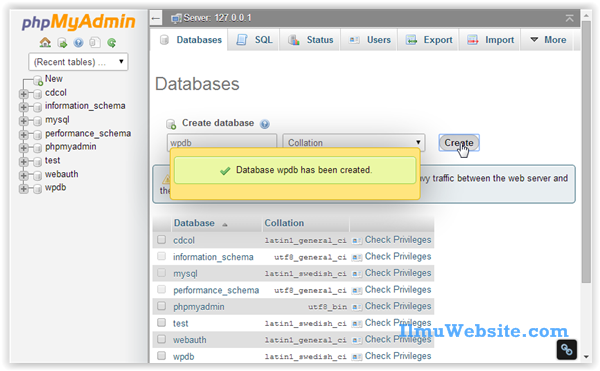The width and height of the screenshot is (600, 371).
Task: Click Check Privileges for performance_schema
Action: point(398,290)
